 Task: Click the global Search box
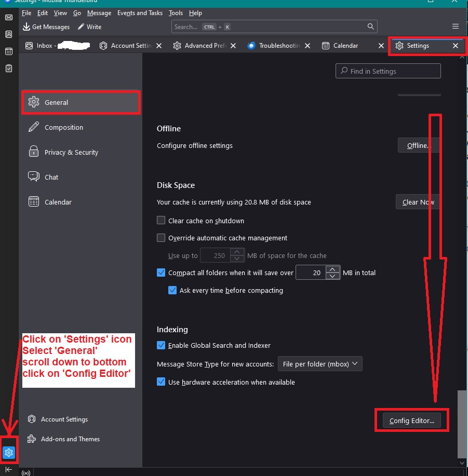(x=274, y=26)
